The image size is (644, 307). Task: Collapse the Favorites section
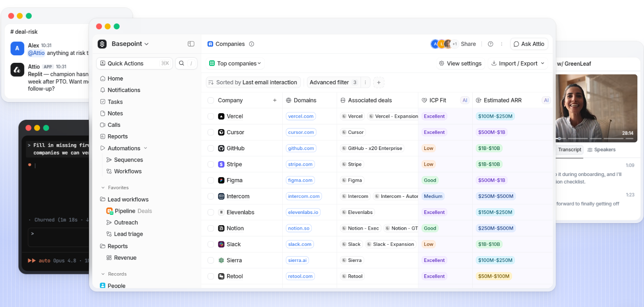point(115,188)
